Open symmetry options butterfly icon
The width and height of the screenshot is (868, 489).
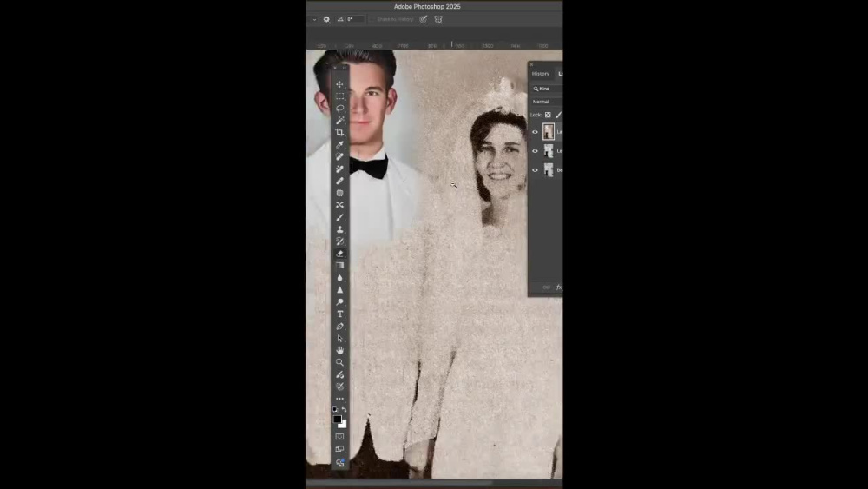click(438, 19)
